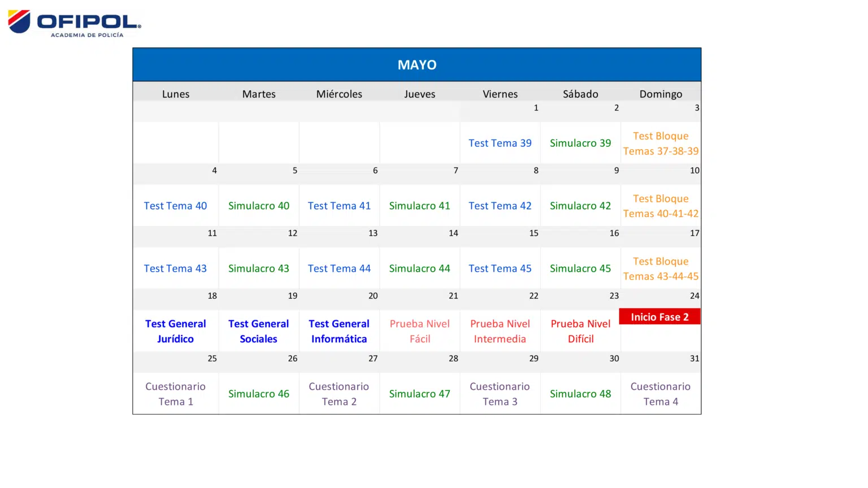Open Cuestionario Tema 1

coord(175,394)
